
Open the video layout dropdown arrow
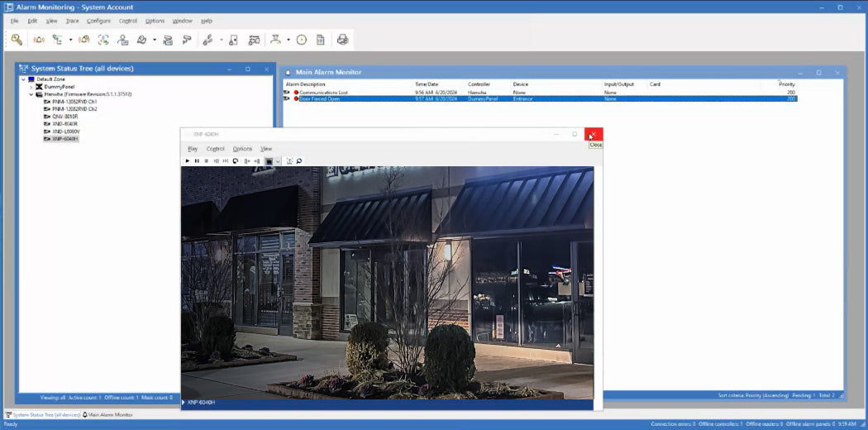pos(279,160)
